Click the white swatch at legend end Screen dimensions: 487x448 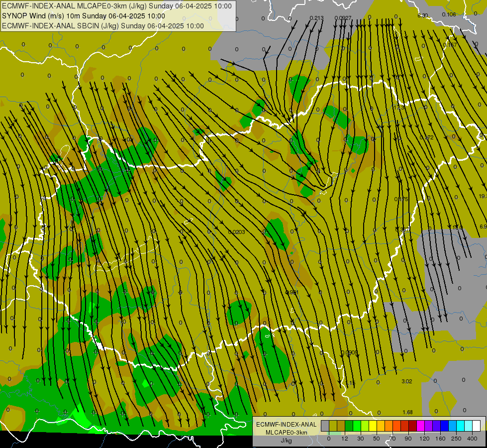coord(477,426)
